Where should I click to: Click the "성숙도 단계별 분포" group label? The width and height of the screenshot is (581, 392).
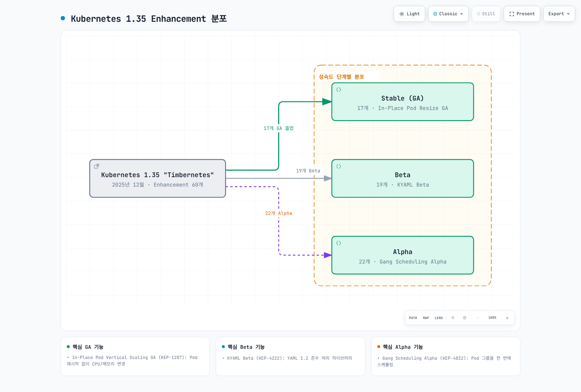click(x=341, y=77)
